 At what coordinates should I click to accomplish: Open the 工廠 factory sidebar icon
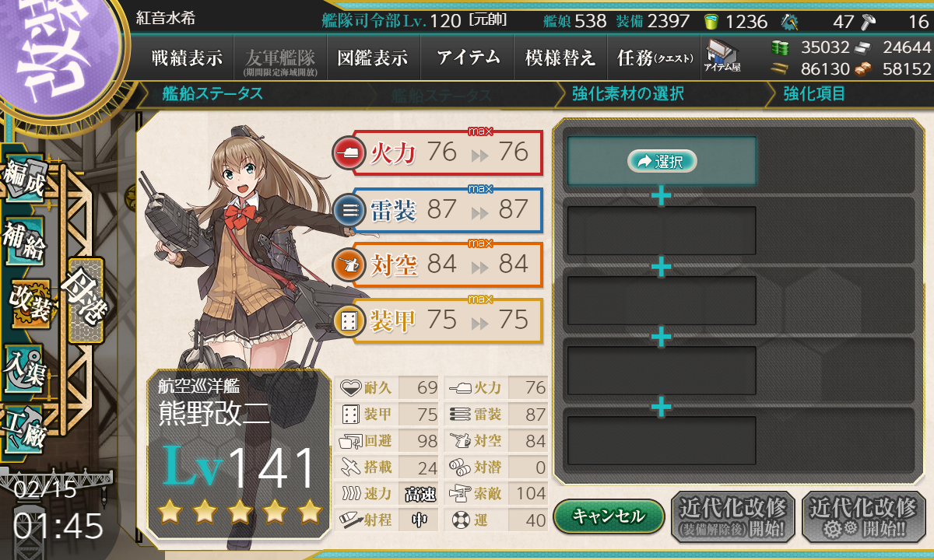pos(23,428)
